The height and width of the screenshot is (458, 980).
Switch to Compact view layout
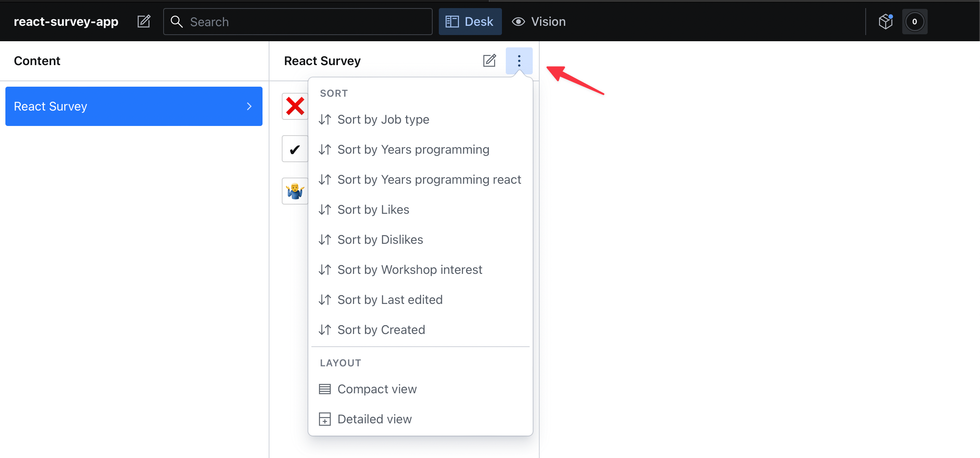pos(377,389)
